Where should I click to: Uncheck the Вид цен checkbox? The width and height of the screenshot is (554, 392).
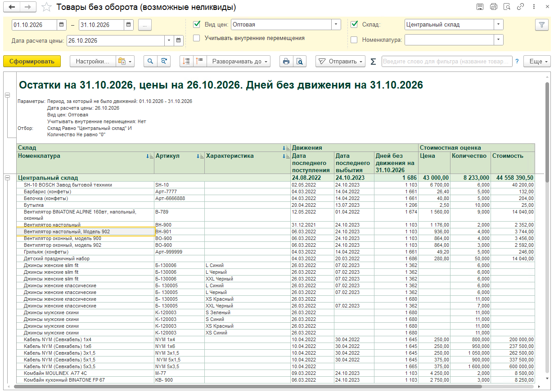coord(197,24)
